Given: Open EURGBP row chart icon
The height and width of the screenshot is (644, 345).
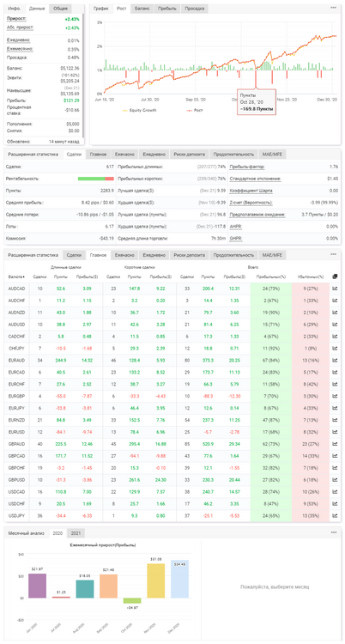Looking at the screenshot, I should [x=335, y=396].
